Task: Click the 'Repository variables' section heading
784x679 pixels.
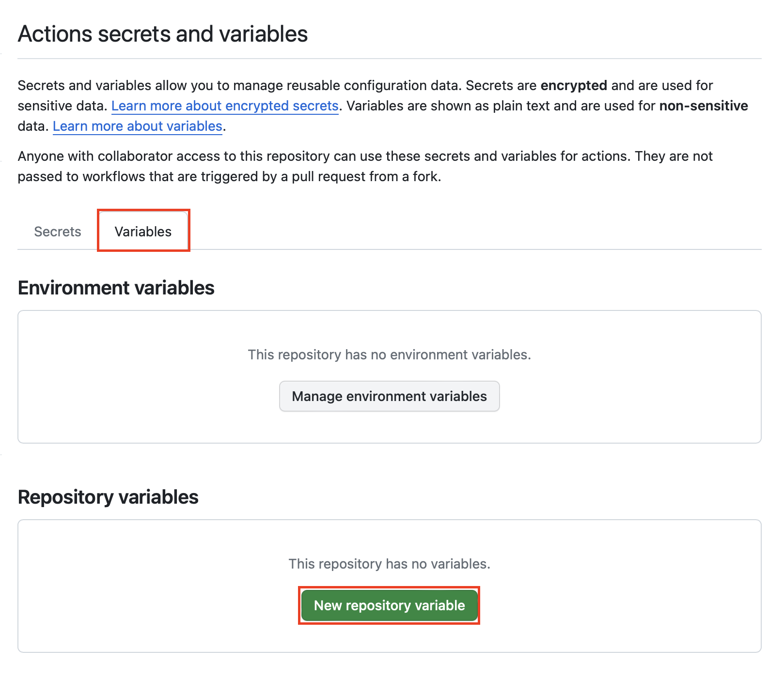Action: click(x=108, y=497)
